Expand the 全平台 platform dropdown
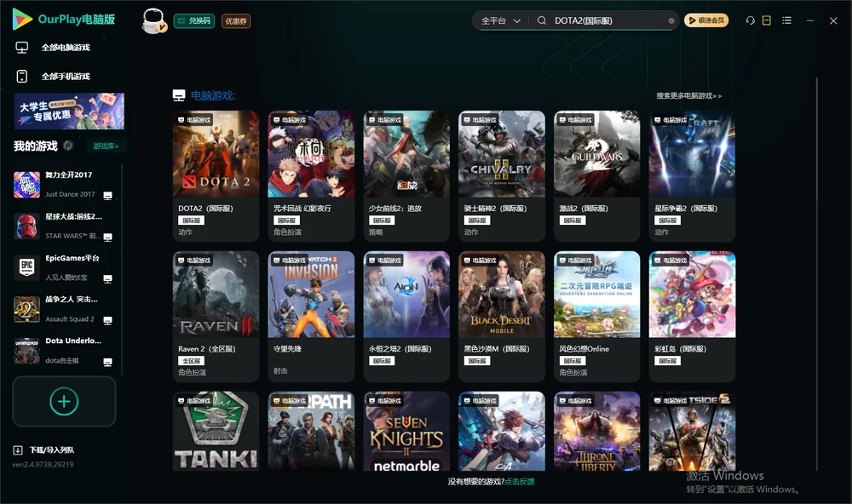This screenshot has width=852, height=504. click(x=500, y=20)
